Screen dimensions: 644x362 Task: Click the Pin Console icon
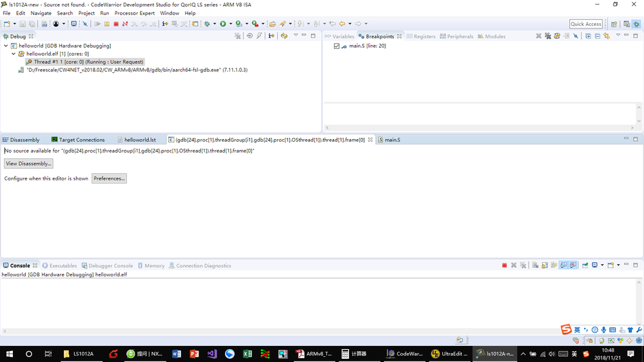(x=585, y=265)
